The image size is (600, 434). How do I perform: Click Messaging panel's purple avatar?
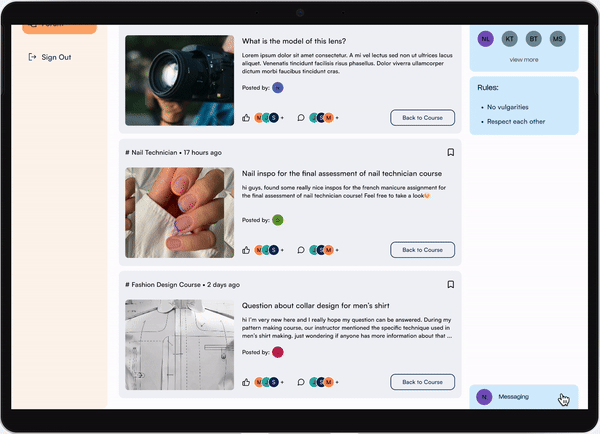(484, 397)
